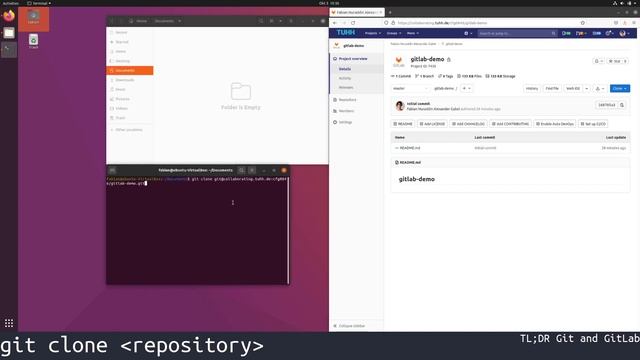Open the blue Clone dropdown
The height and width of the screenshot is (360, 640).
pos(620,88)
